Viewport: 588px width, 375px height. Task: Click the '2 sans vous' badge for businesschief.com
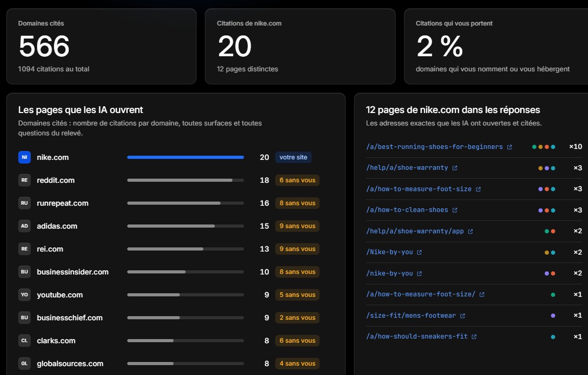[x=297, y=318]
